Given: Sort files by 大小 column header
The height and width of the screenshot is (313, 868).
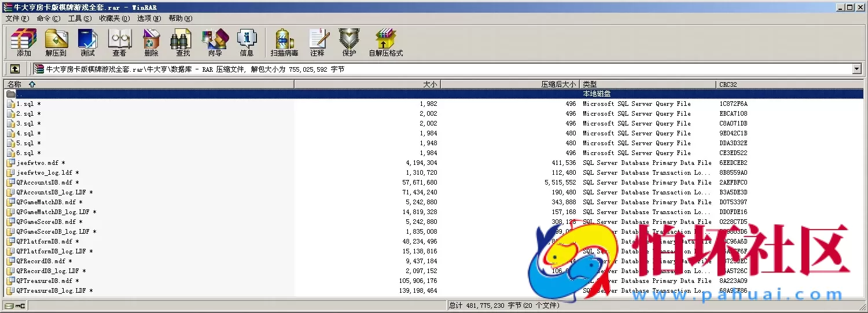Looking at the screenshot, I should pyautogui.click(x=430, y=84).
